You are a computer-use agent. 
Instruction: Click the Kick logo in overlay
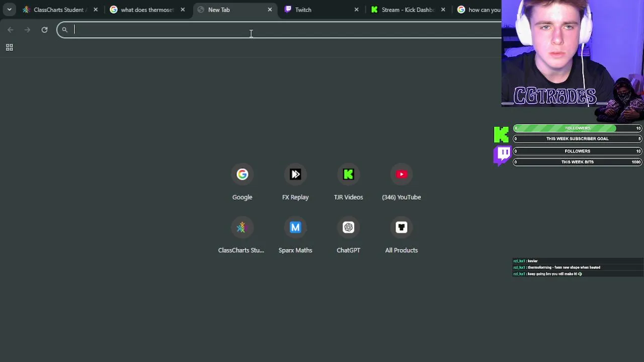[x=501, y=134]
